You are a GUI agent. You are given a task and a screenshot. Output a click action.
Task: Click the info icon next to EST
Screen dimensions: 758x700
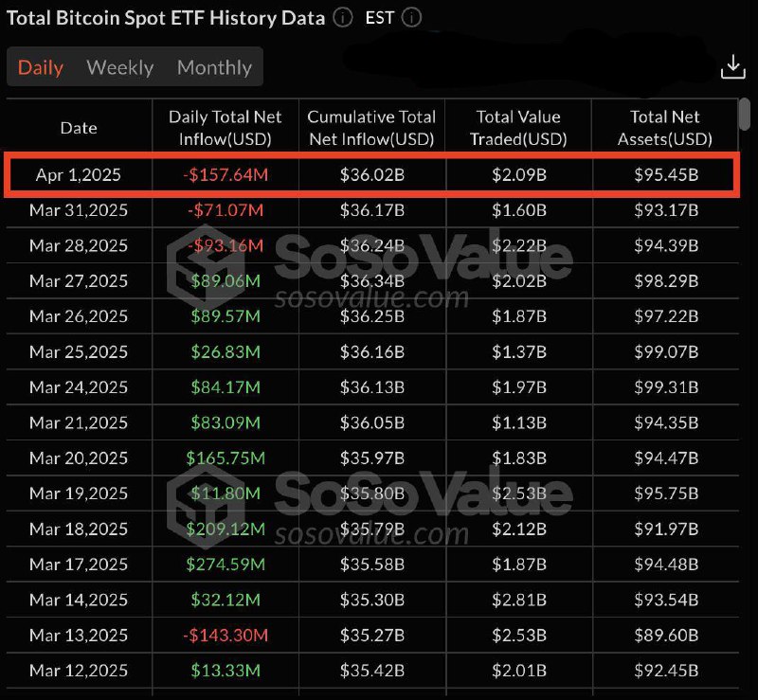click(411, 18)
